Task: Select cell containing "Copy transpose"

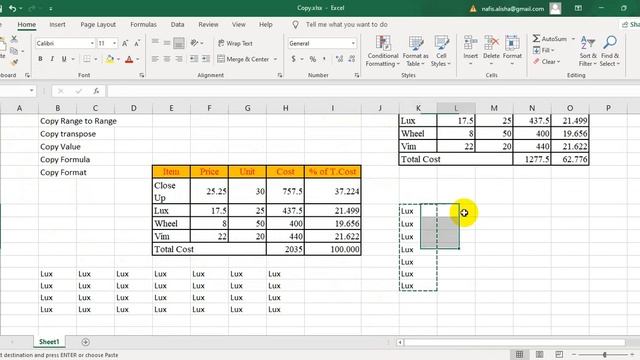Action: (x=68, y=134)
